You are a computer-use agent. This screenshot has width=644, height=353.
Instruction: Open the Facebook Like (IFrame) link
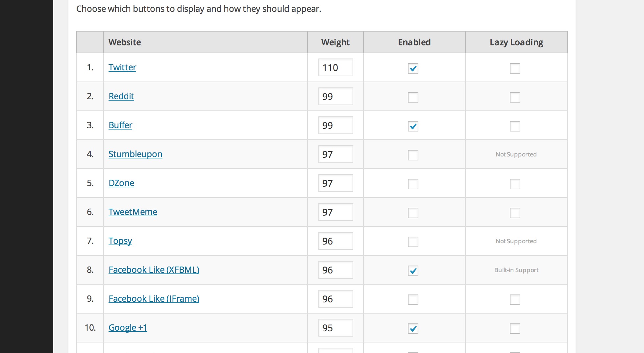point(154,299)
